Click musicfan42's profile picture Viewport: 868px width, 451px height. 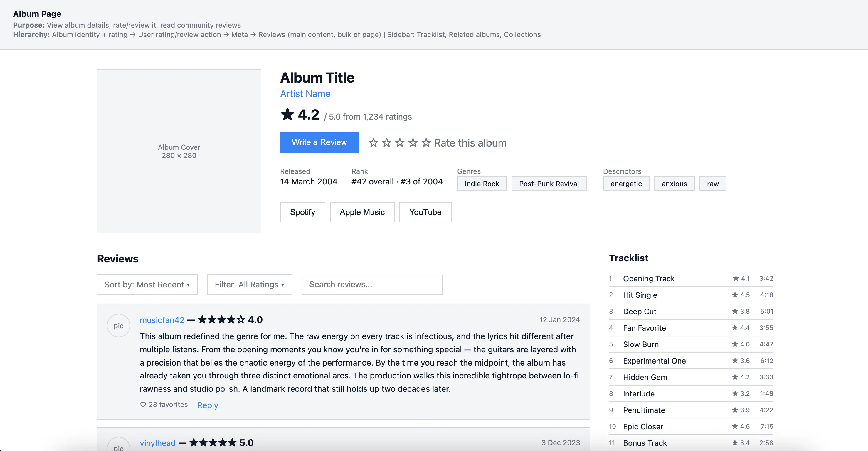click(x=118, y=325)
